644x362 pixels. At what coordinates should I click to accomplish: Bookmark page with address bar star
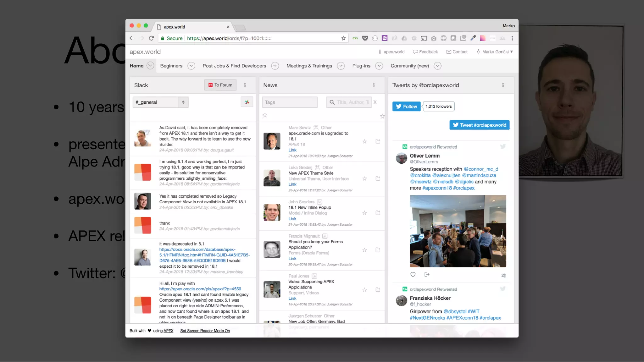tap(343, 38)
